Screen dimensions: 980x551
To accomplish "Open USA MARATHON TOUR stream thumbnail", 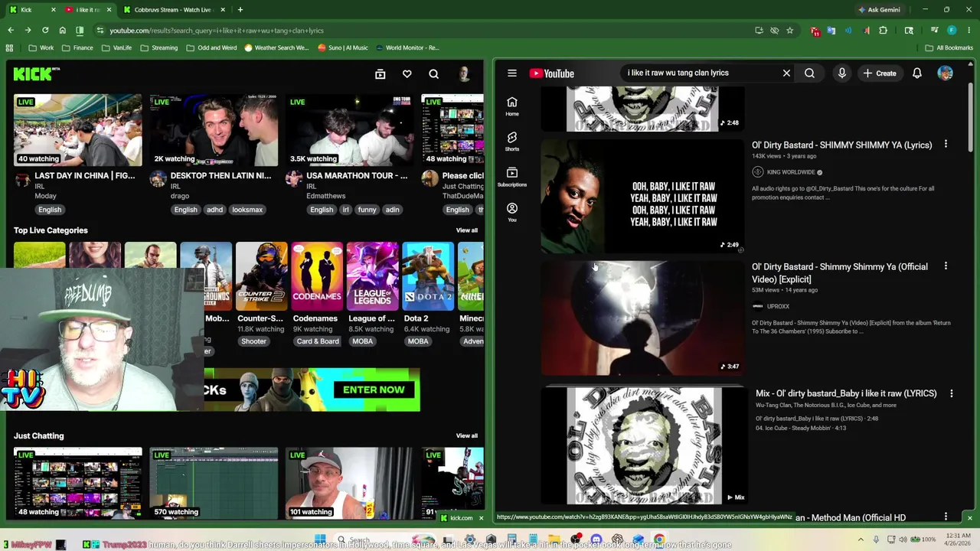I will coord(349,129).
